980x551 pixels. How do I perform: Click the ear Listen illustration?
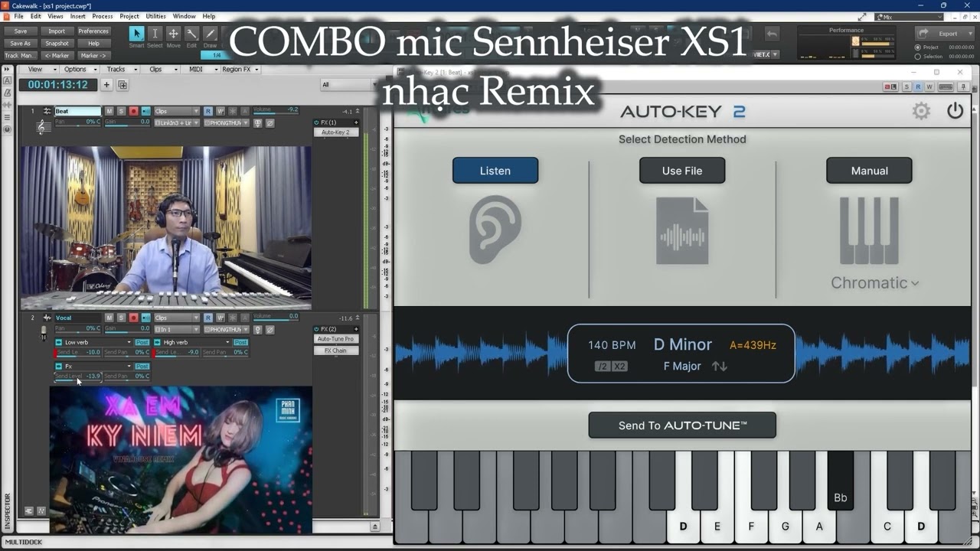tap(495, 230)
